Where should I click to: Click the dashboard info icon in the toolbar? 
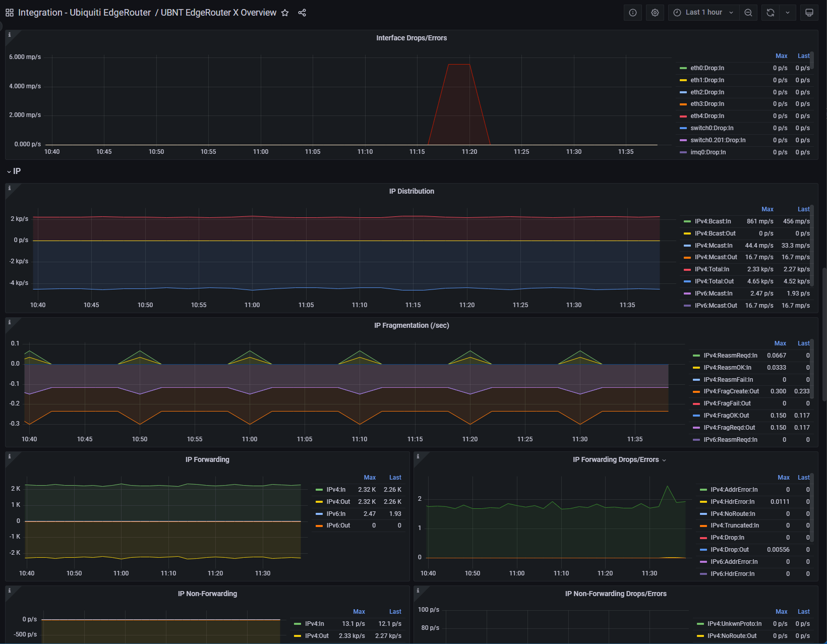[x=633, y=12]
